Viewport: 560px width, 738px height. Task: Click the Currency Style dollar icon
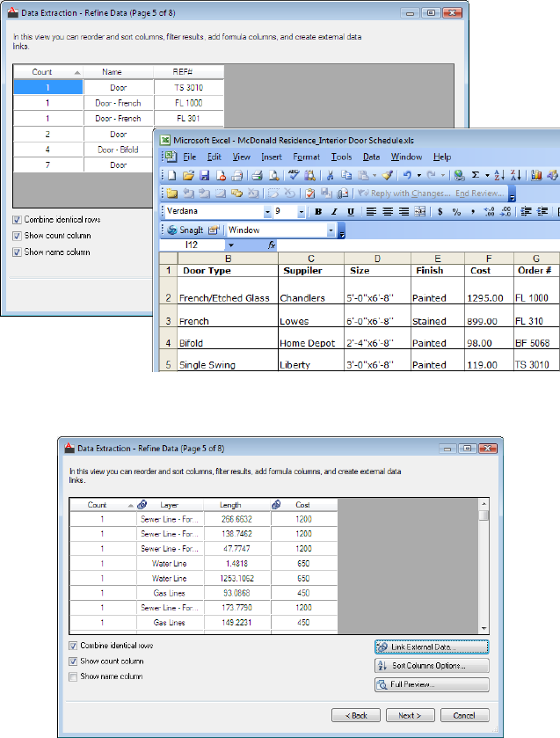point(440,212)
